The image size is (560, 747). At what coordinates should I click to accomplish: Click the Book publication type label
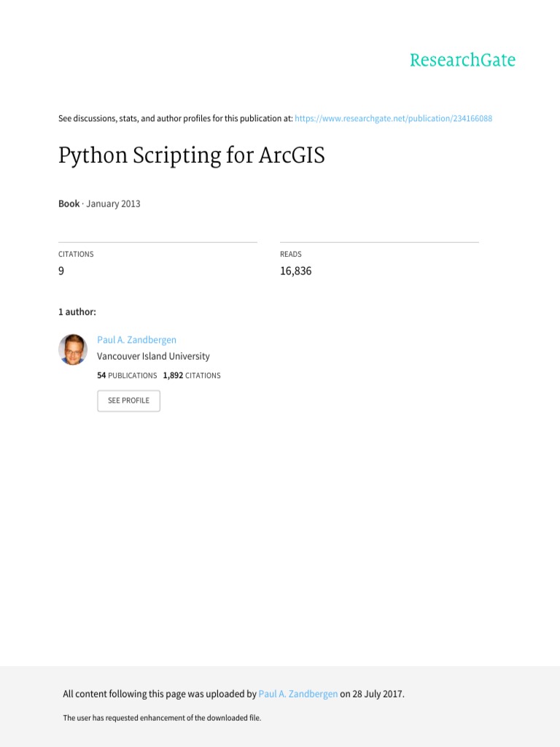click(69, 204)
